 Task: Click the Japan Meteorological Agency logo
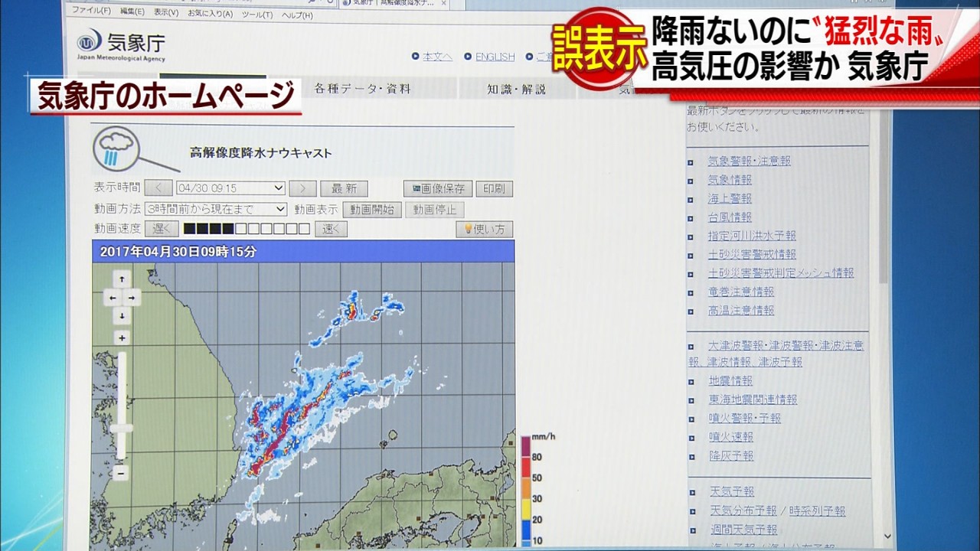(x=121, y=44)
